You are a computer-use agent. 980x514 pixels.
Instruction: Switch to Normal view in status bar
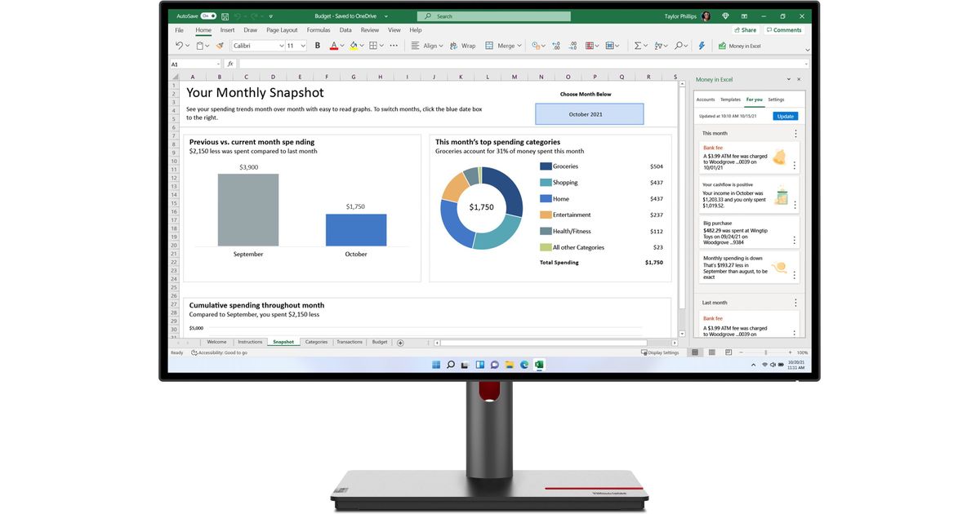(695, 352)
